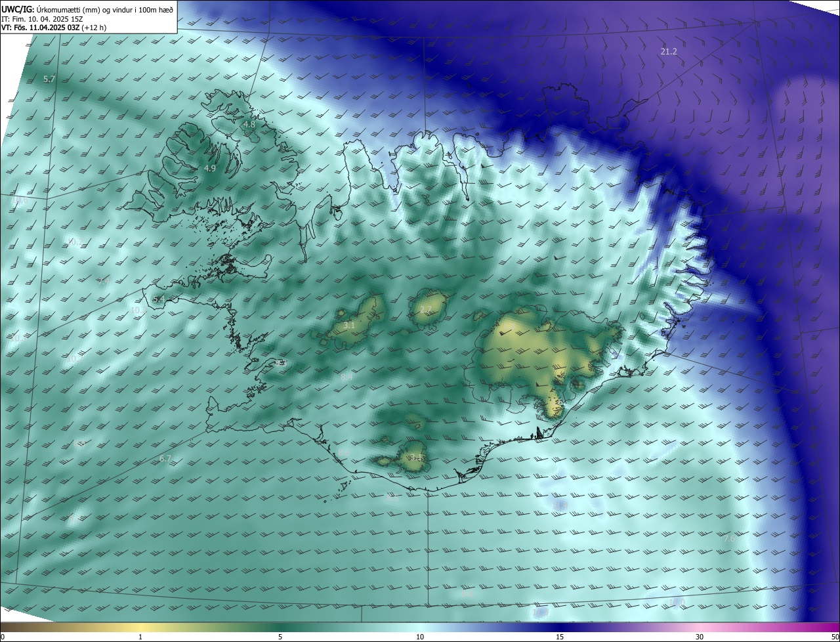Image resolution: width=840 pixels, height=642 pixels.
Task: Click the 10 tick on the color scale
Action: click(420, 637)
